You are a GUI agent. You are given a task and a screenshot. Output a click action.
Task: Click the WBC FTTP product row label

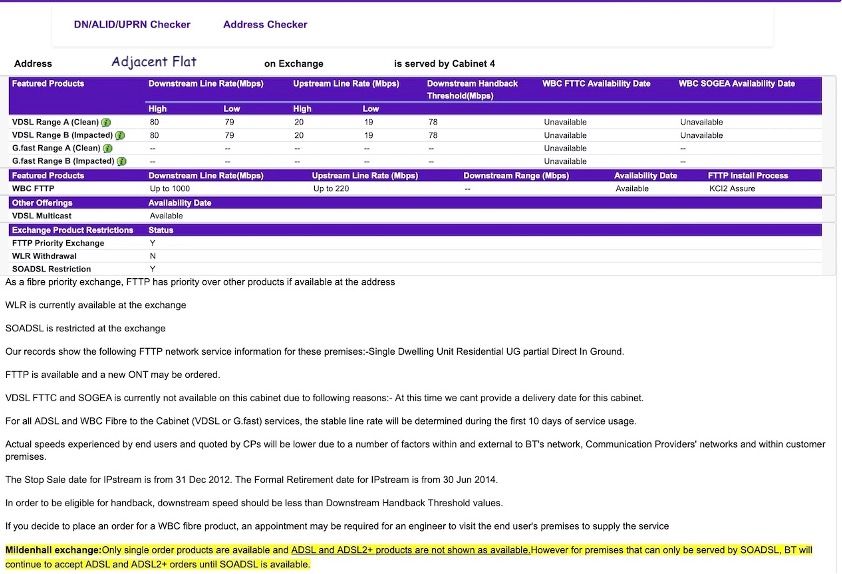pyautogui.click(x=33, y=188)
